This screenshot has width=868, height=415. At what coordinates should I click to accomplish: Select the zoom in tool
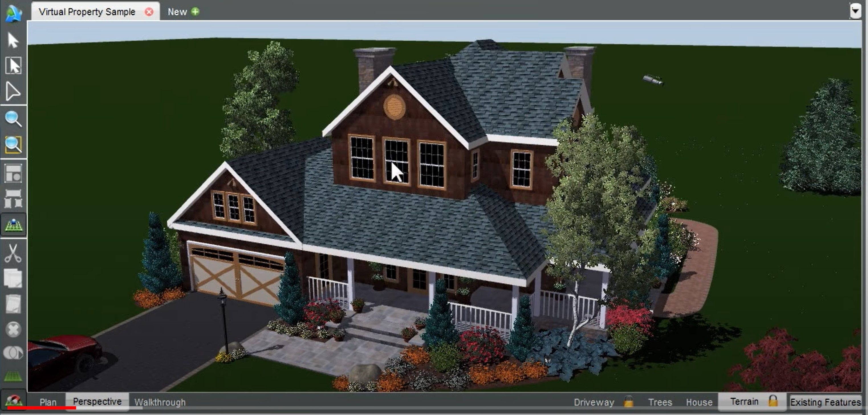(x=14, y=119)
